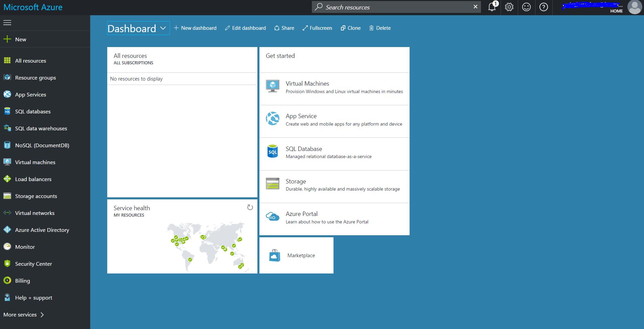This screenshot has width=644, height=329.
Task: Open the Dashboard name dropdown
Action: 163,28
